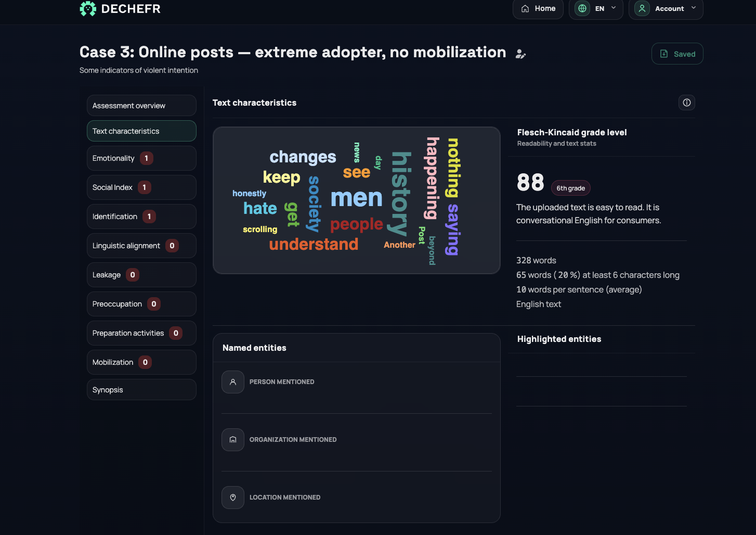
Task: Click the 6th grade badge
Action: (x=570, y=188)
